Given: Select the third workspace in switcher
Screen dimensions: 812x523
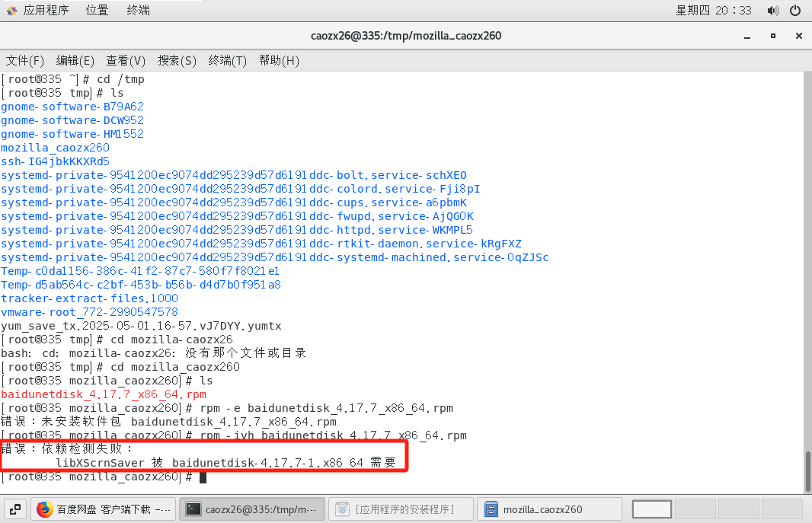Looking at the screenshot, I should (x=738, y=509).
